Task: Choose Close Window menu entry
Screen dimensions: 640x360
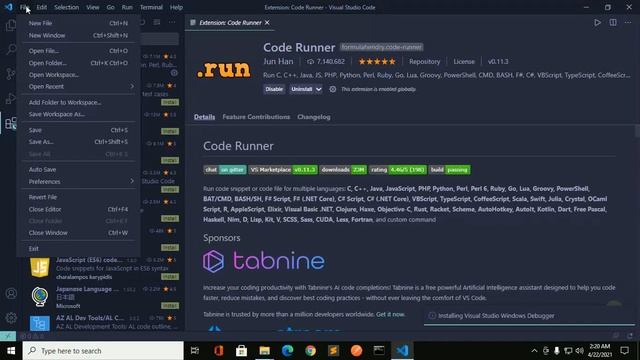Action: [x=78, y=233]
